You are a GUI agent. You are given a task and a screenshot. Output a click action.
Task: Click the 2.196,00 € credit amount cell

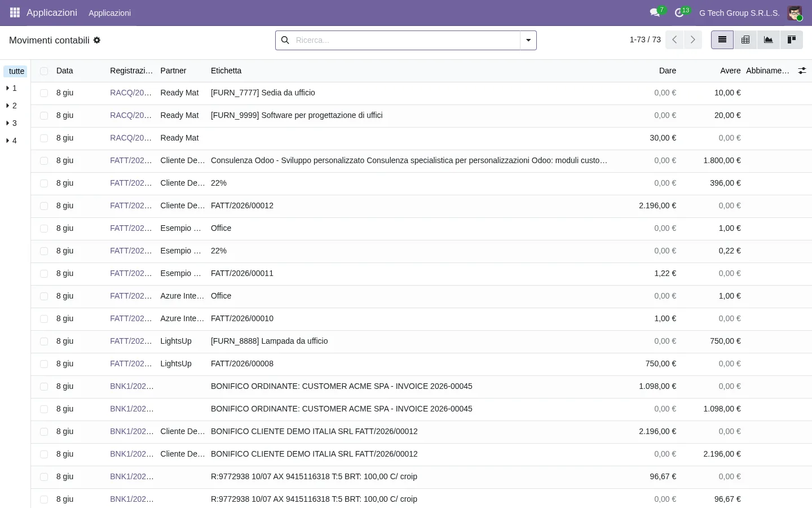point(722,454)
